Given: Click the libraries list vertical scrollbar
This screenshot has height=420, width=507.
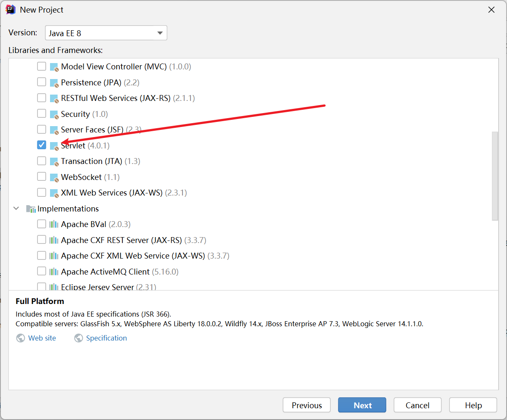Looking at the screenshot, I should tap(495, 176).
